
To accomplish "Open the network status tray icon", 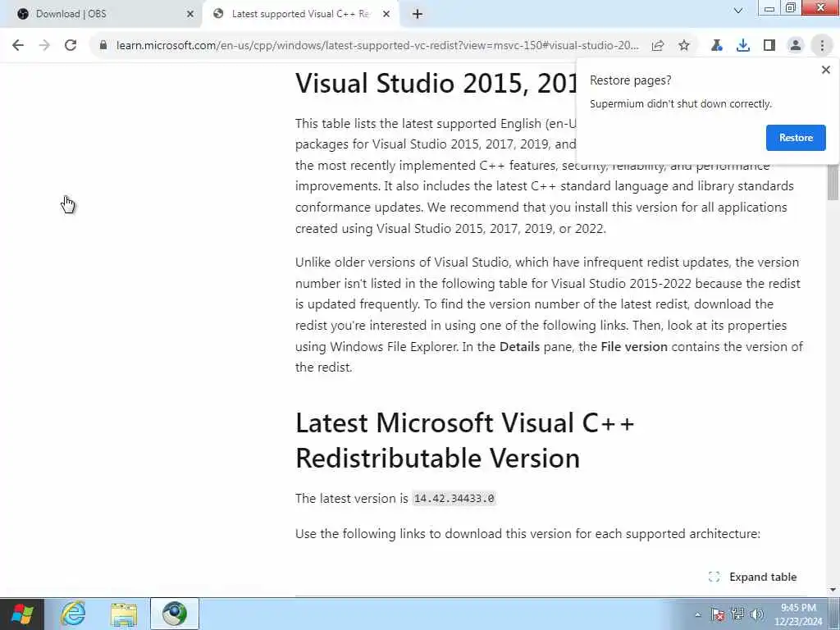I will [x=737, y=614].
